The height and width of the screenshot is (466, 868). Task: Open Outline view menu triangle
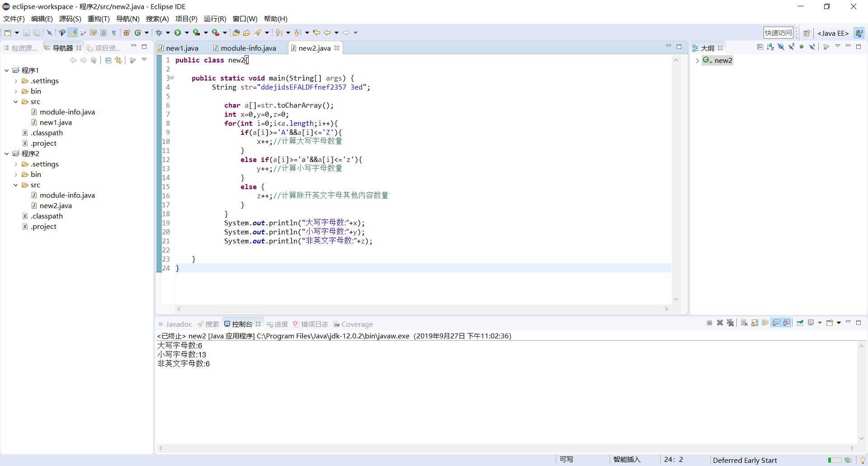coord(838,46)
